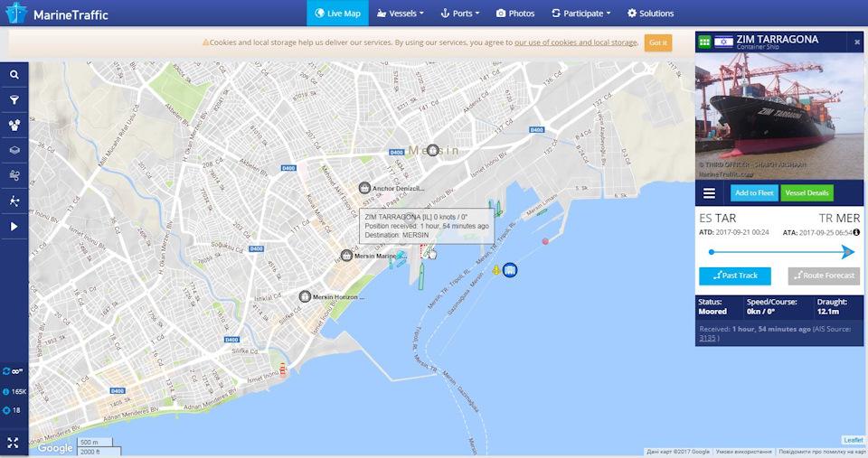Open the Leaflet attribution link
The width and height of the screenshot is (868, 458).
coord(853,440)
